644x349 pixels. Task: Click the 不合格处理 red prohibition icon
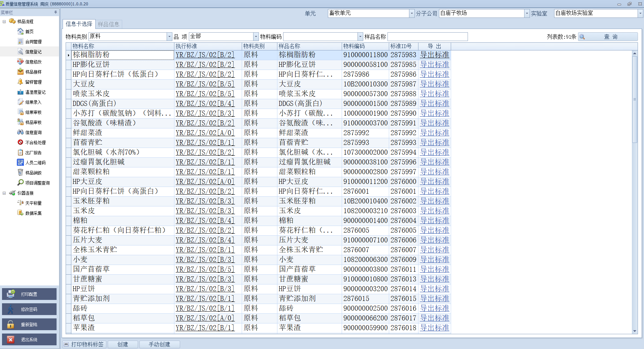click(21, 142)
